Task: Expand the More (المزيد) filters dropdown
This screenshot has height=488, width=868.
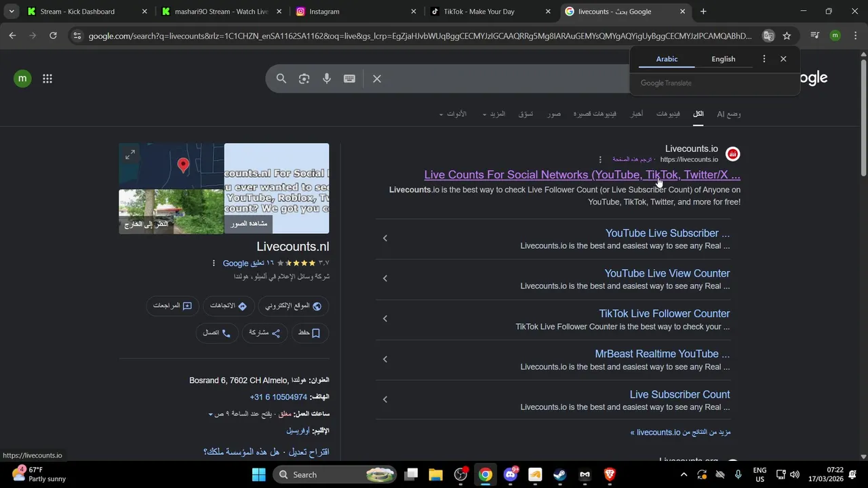Action: [x=494, y=114]
